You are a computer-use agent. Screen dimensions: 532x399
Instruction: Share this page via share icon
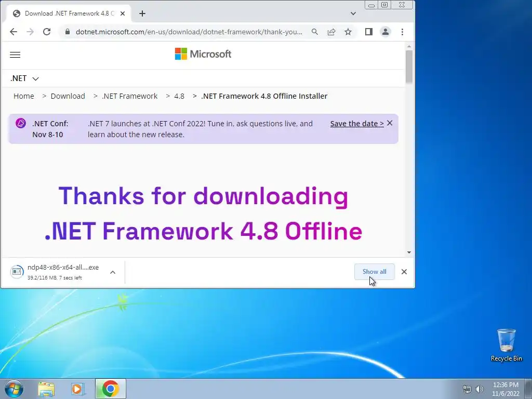point(331,32)
